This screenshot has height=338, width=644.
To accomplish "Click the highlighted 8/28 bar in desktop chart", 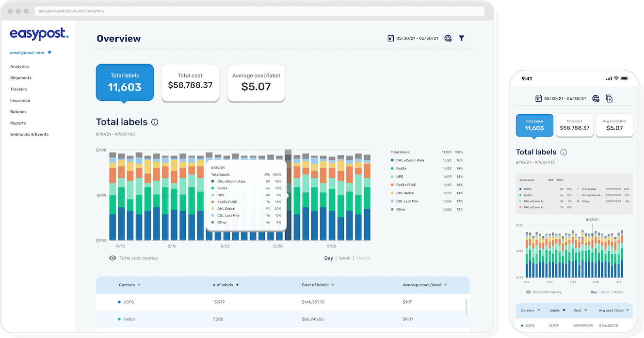I will pyautogui.click(x=288, y=195).
